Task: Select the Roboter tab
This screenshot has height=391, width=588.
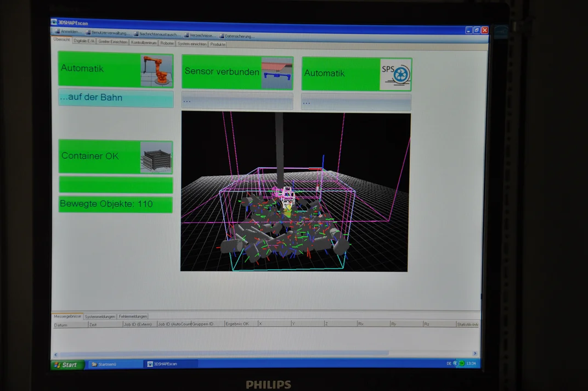Action: coord(167,43)
